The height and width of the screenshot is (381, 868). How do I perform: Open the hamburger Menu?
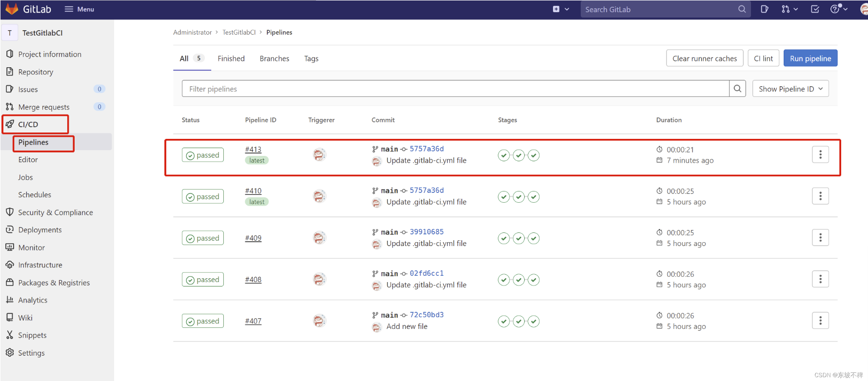coord(79,9)
